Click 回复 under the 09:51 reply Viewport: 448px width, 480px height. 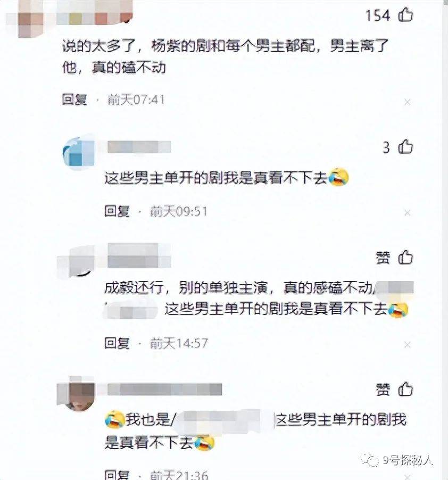[x=117, y=211]
